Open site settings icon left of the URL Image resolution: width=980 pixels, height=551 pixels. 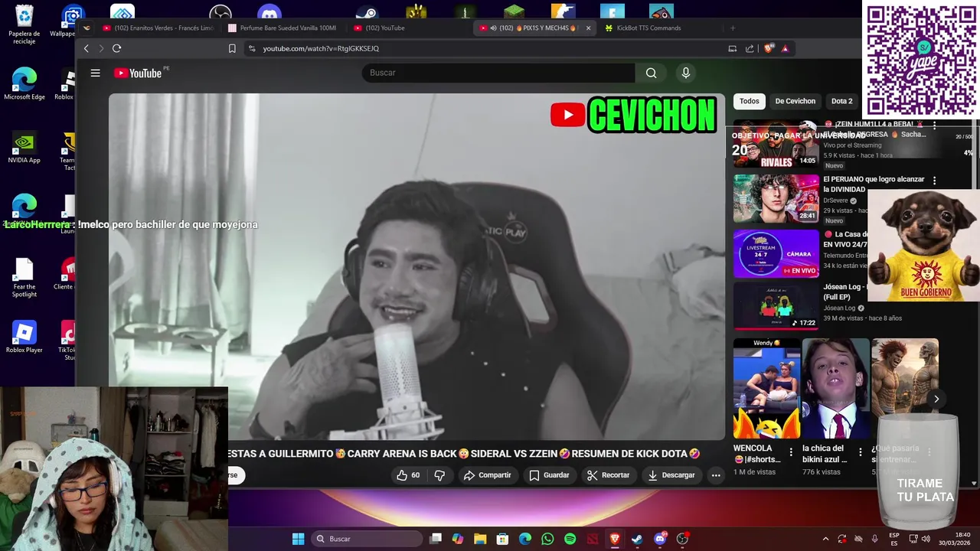(x=252, y=48)
